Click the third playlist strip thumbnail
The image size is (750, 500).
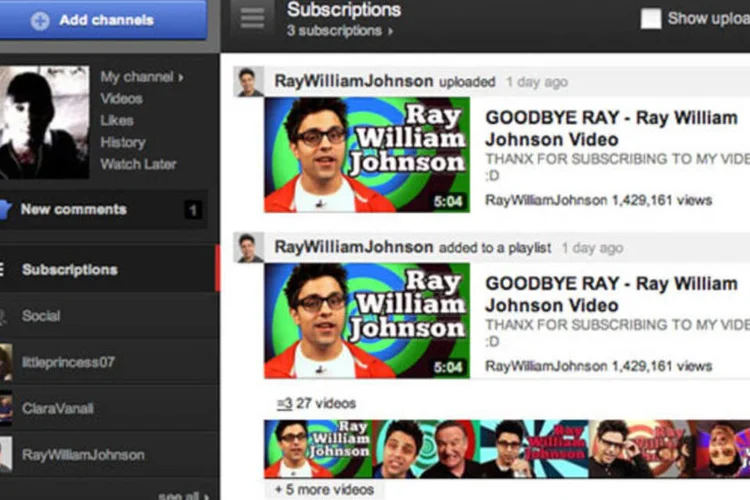pos(534,449)
